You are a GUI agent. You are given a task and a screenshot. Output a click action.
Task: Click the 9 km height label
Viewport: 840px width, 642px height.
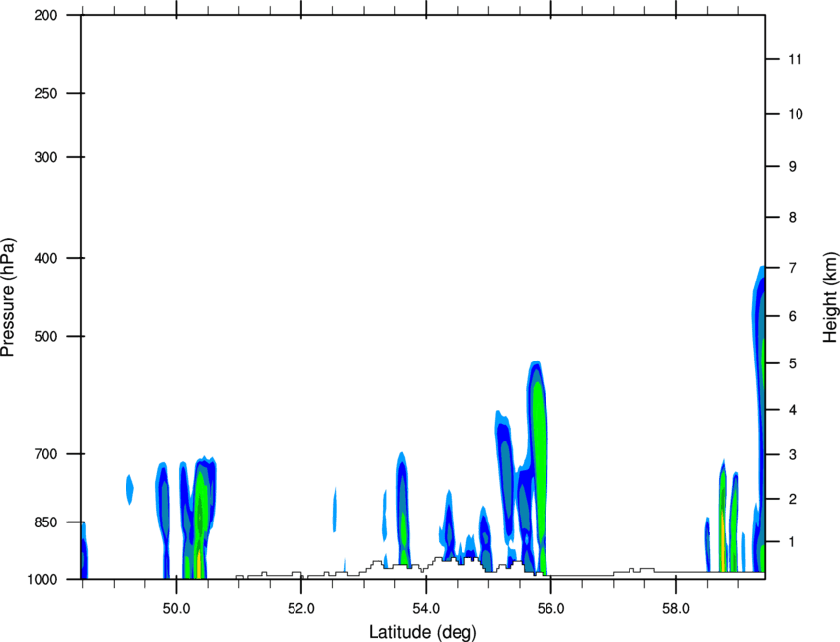(793, 167)
